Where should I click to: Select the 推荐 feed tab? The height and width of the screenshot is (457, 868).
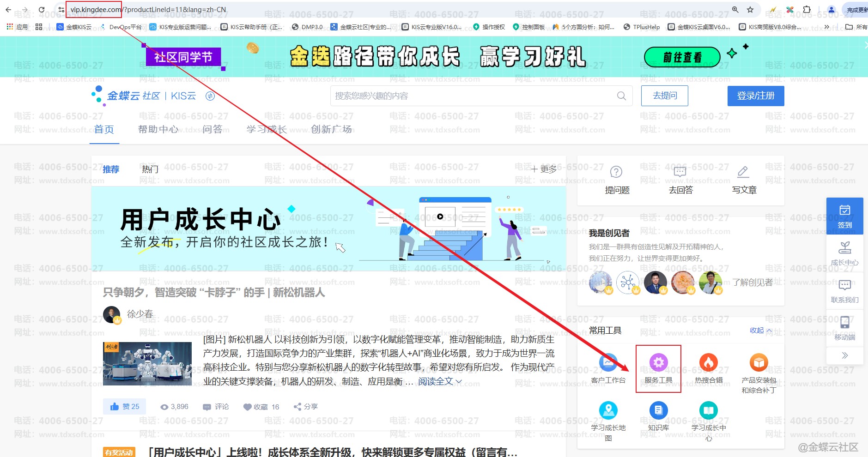111,169
